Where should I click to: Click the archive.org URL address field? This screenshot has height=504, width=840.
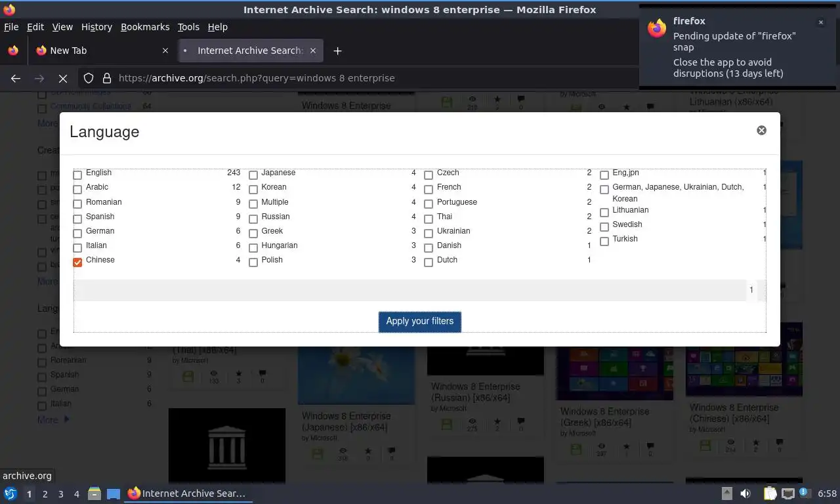tap(374, 78)
